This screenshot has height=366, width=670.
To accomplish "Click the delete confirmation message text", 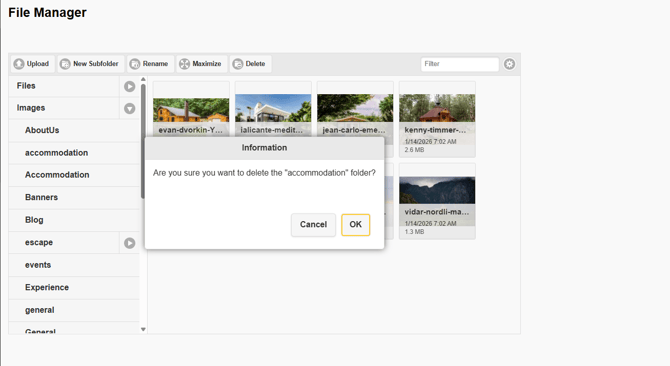I will coord(264,173).
